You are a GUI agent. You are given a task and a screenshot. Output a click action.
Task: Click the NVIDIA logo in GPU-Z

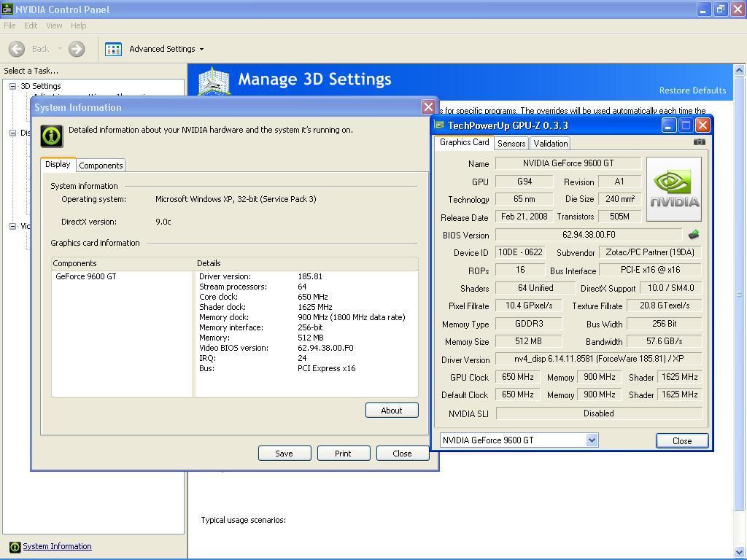[x=674, y=189]
